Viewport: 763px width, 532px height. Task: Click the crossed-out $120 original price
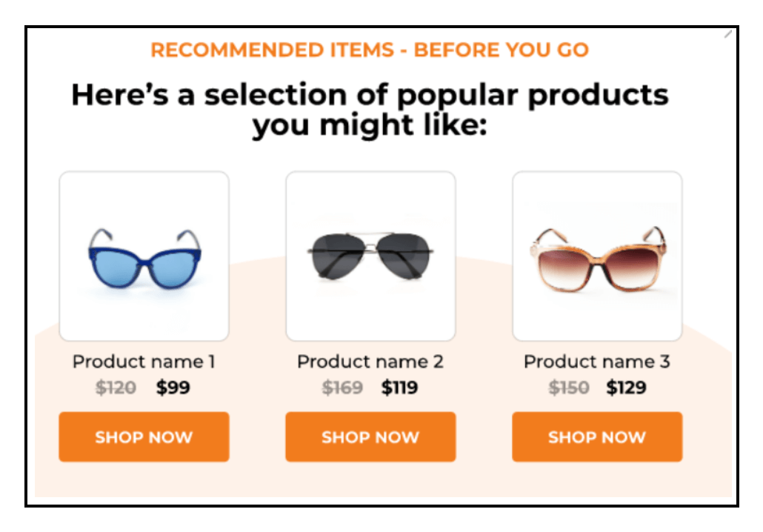pos(116,388)
